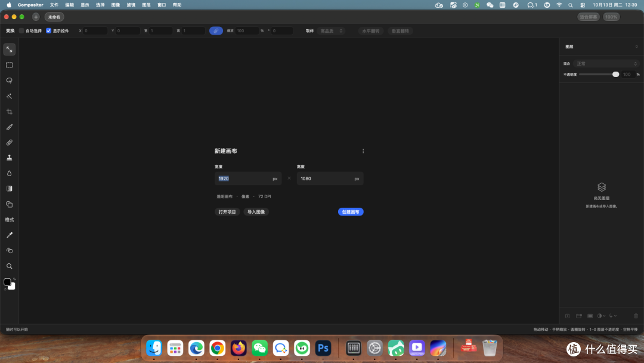Click the delete layer trash icon
The image size is (644, 363).
636,316
